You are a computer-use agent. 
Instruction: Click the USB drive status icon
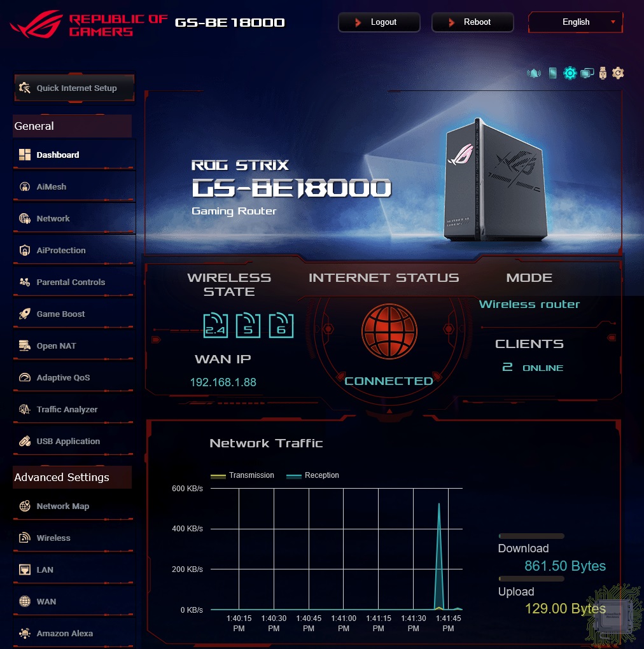603,73
